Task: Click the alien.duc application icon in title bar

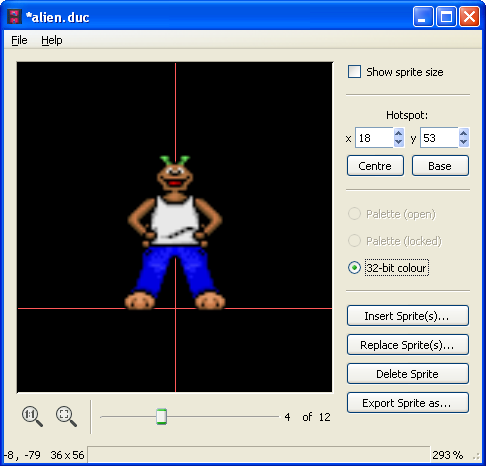Action: [14, 17]
